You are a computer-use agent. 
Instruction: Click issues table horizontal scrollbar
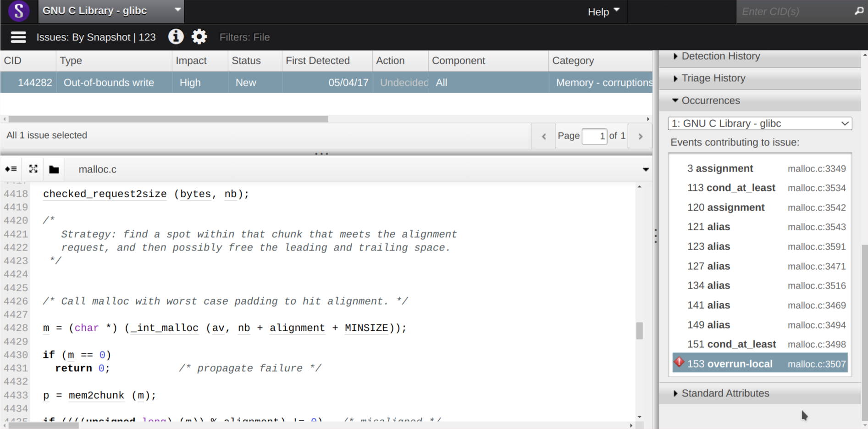[x=168, y=119]
